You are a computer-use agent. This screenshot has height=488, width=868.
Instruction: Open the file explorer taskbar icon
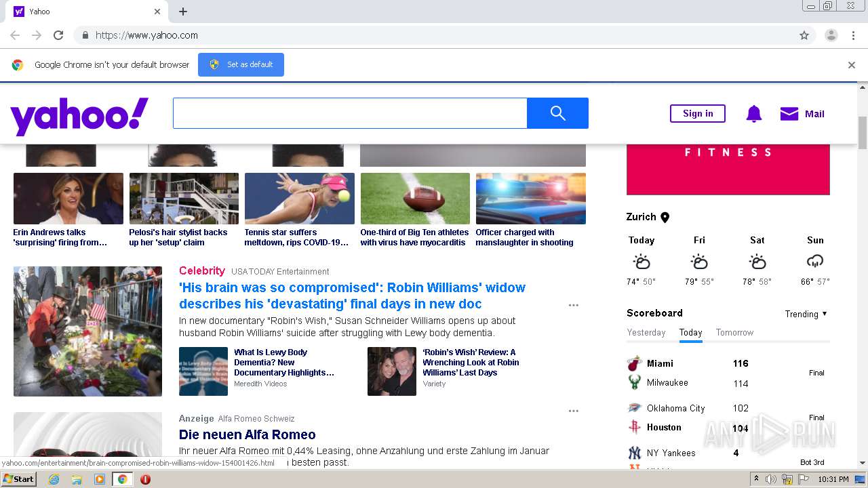[77, 479]
